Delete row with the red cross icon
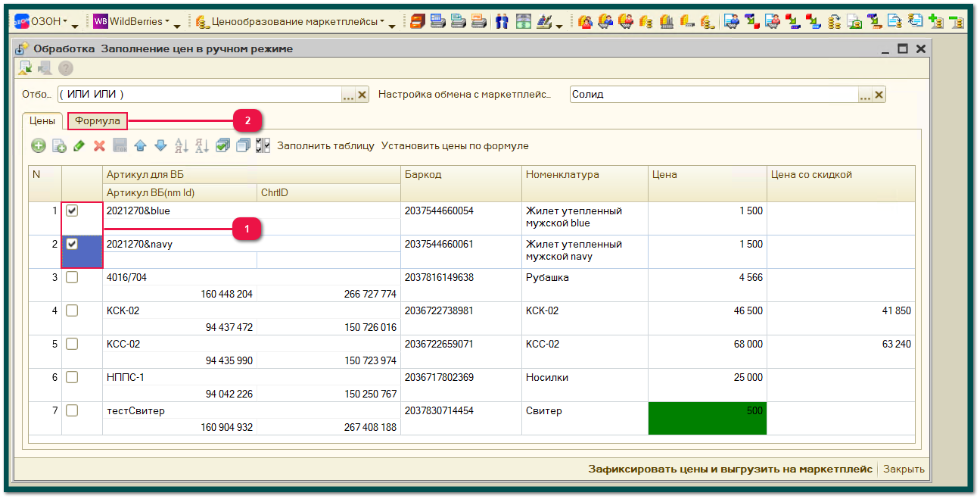980x499 pixels. tap(99, 145)
